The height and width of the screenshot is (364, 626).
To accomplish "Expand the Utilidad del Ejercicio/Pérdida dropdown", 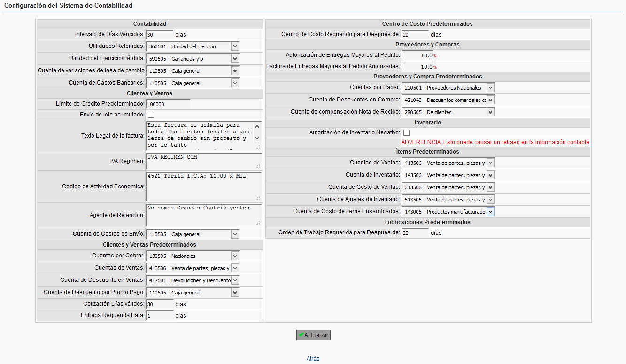I will pyautogui.click(x=193, y=59).
